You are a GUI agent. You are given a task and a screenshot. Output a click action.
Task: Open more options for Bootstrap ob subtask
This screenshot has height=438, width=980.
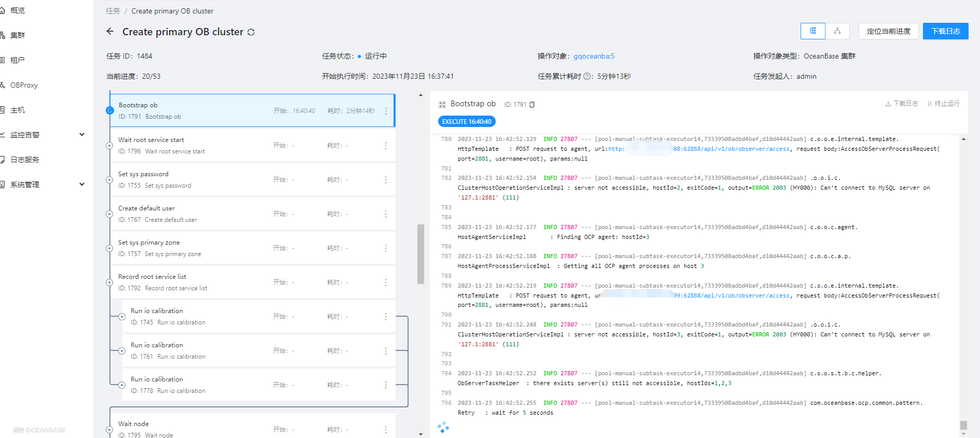point(386,111)
